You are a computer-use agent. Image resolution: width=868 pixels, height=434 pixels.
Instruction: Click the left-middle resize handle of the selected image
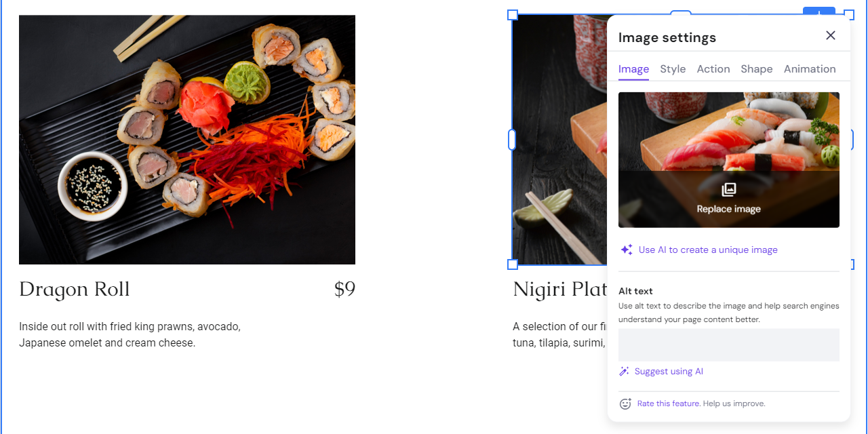pyautogui.click(x=513, y=139)
